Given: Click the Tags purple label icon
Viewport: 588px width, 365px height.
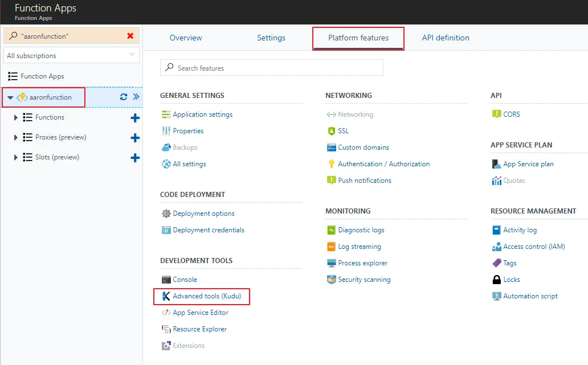Looking at the screenshot, I should (x=496, y=263).
